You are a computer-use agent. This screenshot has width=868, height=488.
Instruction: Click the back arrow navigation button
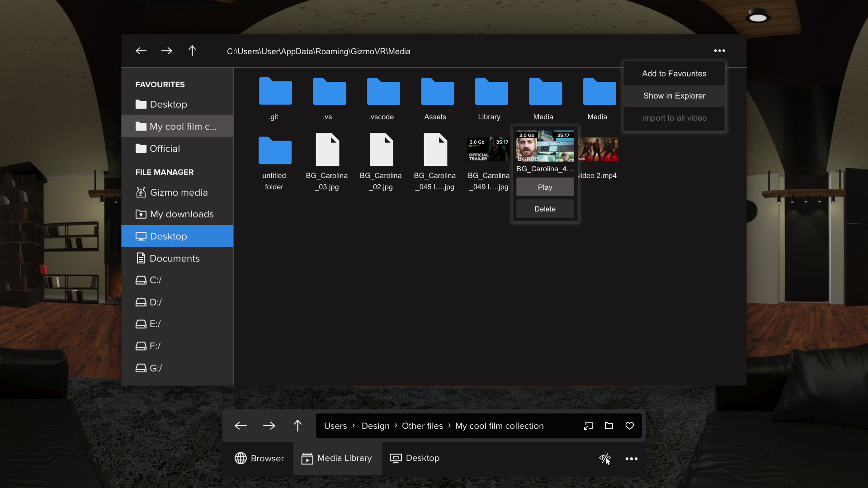coord(142,51)
